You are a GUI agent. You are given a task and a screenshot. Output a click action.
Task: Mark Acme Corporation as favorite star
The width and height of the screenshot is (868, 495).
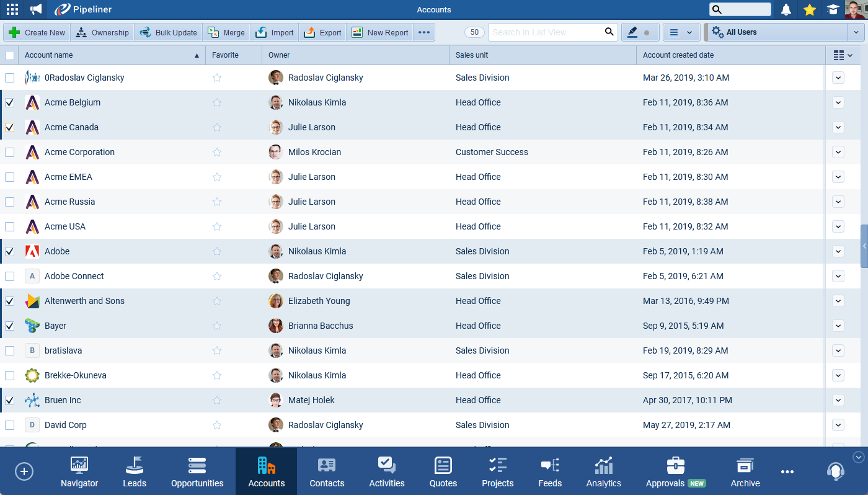pyautogui.click(x=217, y=152)
